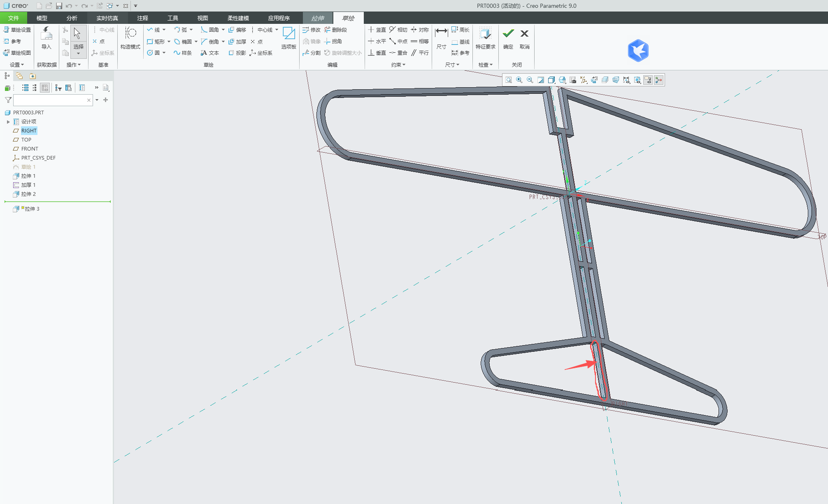Click the 分割 (Divide) edit tool

[312, 53]
